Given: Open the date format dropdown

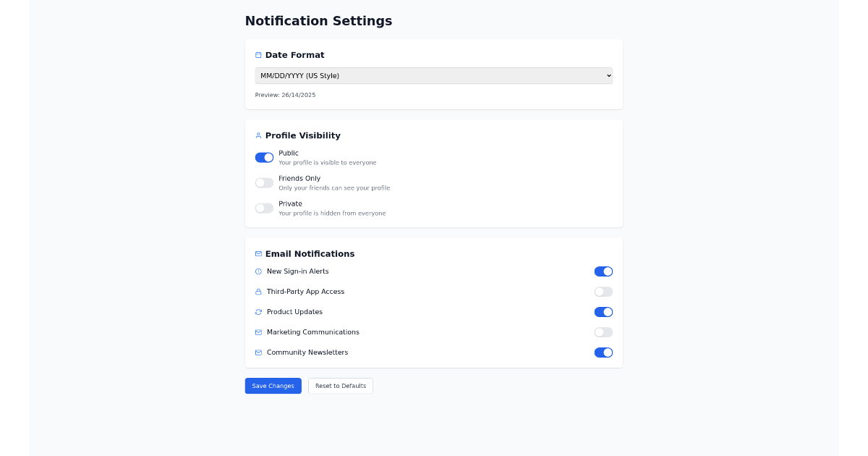Looking at the screenshot, I should tap(434, 75).
